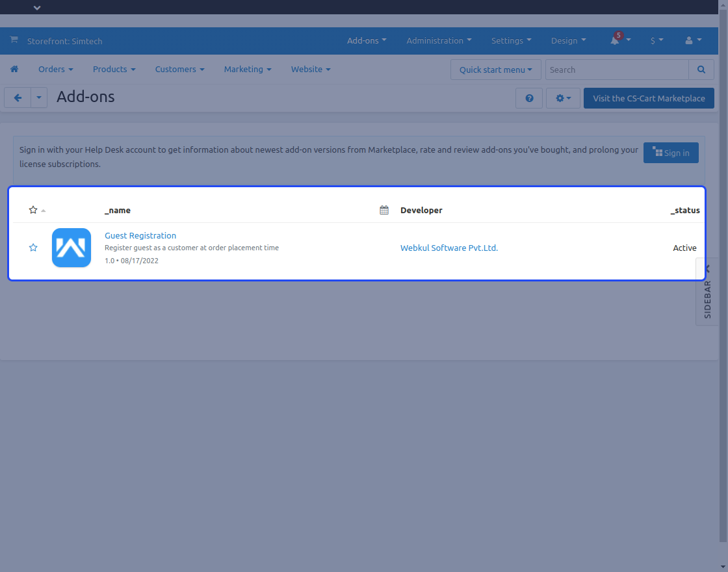This screenshot has height=572, width=728.
Task: Click the Sign in button
Action: click(670, 153)
